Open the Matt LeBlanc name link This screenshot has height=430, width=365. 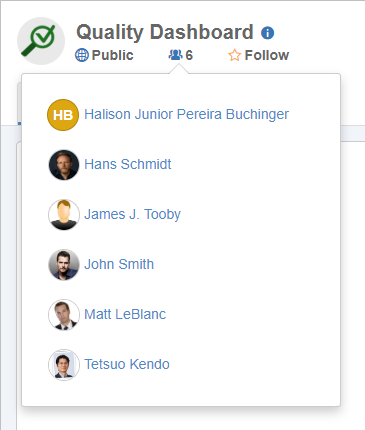click(x=125, y=314)
